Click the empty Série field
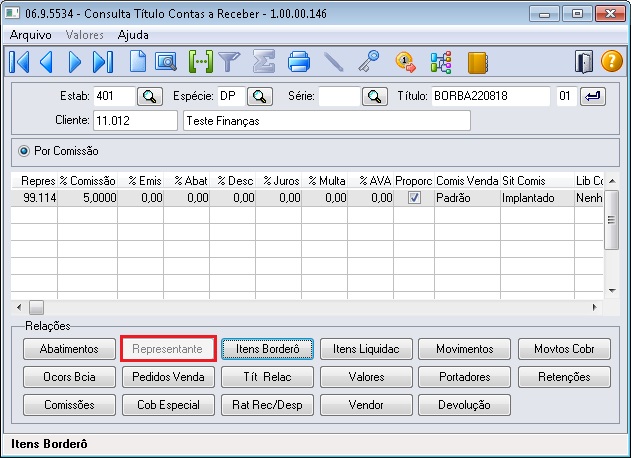 point(339,97)
